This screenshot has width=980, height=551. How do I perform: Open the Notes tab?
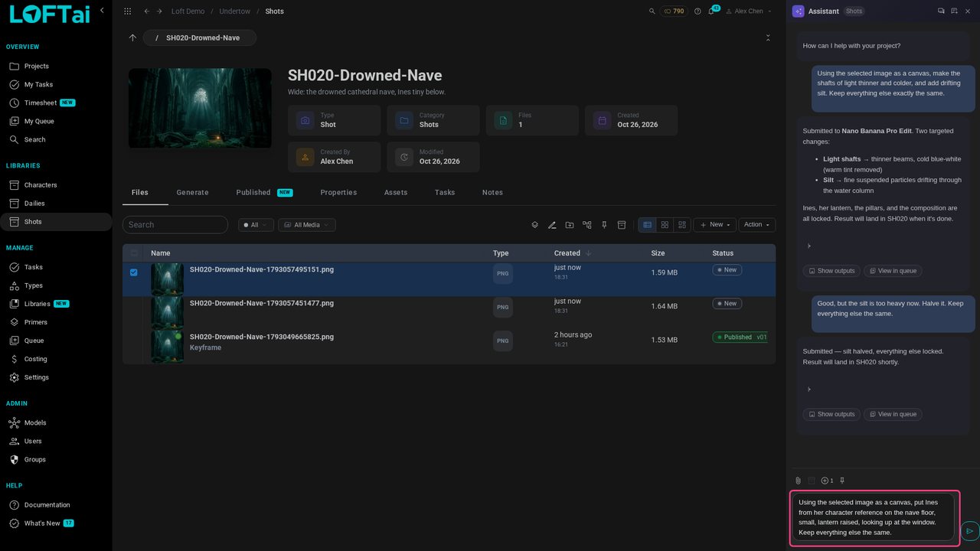pyautogui.click(x=492, y=193)
